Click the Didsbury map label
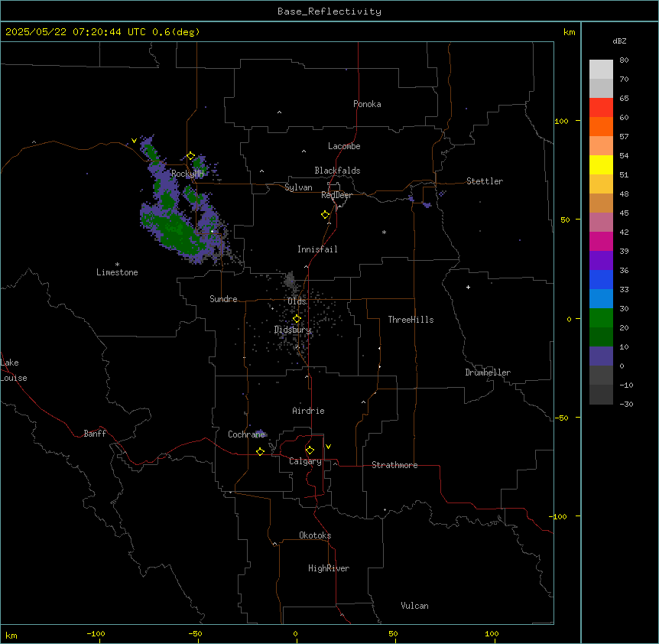The image size is (659, 644). [293, 330]
